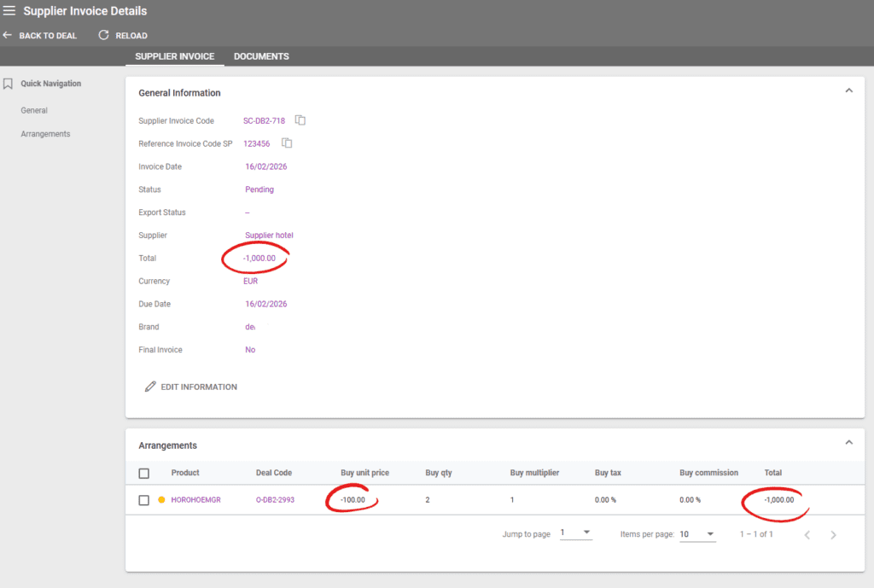Reload the supplier invoice details

[x=122, y=35]
